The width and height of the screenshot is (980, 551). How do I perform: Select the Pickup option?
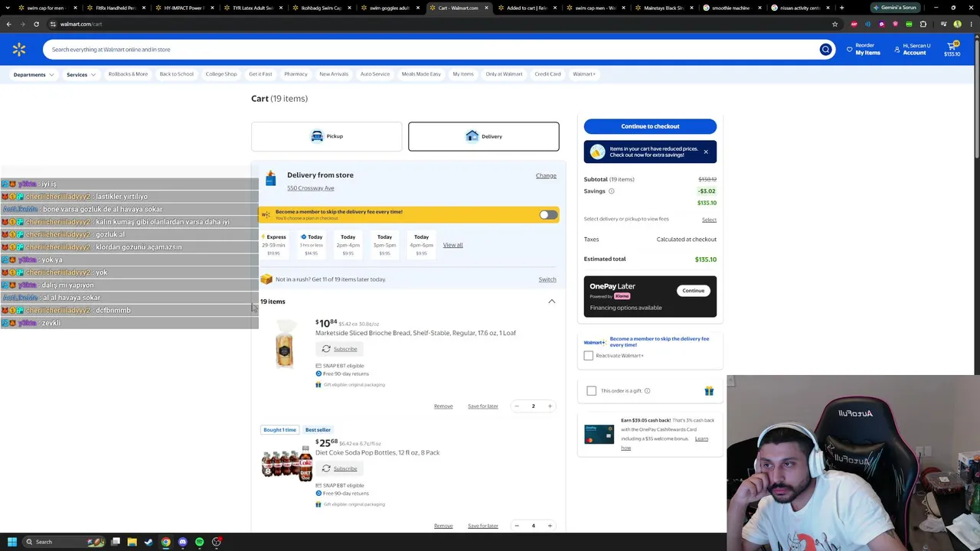click(x=326, y=136)
